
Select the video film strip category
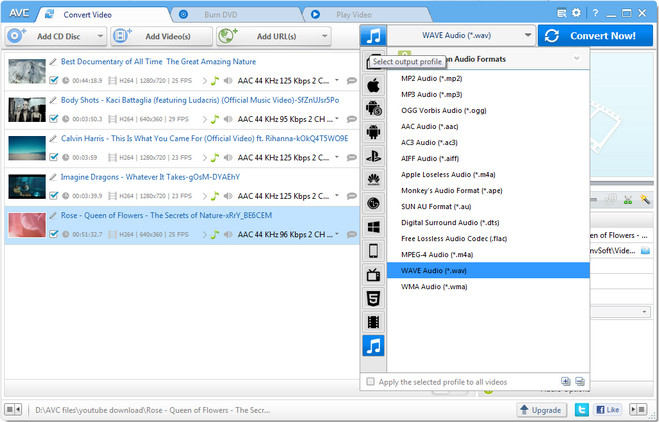pos(373,322)
